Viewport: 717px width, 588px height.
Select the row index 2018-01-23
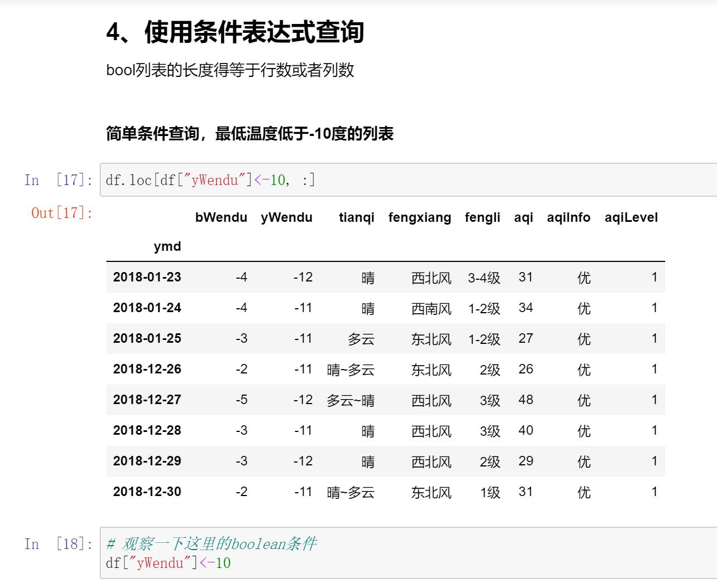coord(147,277)
